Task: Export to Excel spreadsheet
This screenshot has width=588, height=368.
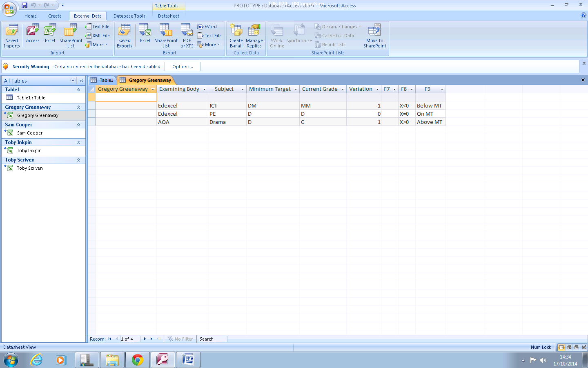Action: (145, 34)
